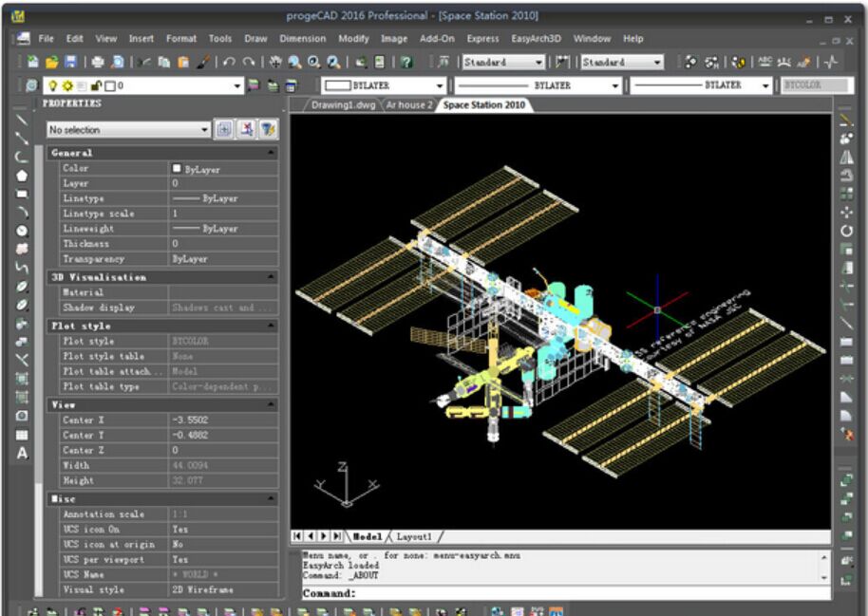The width and height of the screenshot is (868, 616).
Task: Open Help using the question mark icon
Action: coord(406,62)
